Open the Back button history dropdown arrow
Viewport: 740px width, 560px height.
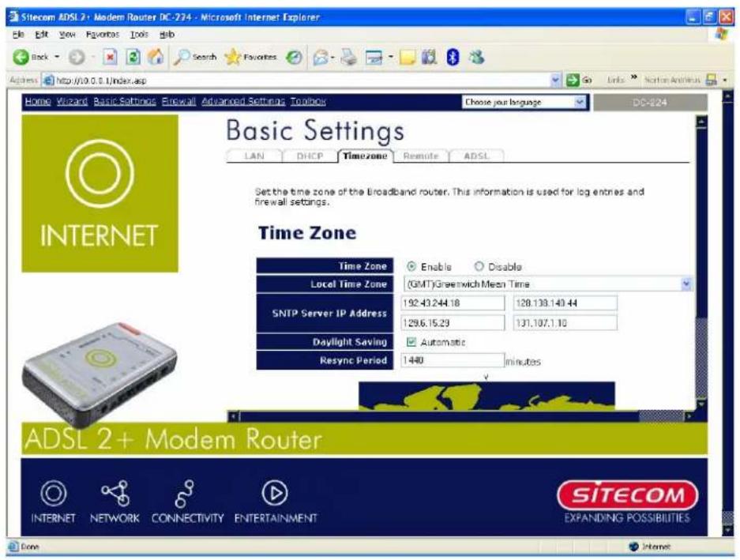point(57,57)
